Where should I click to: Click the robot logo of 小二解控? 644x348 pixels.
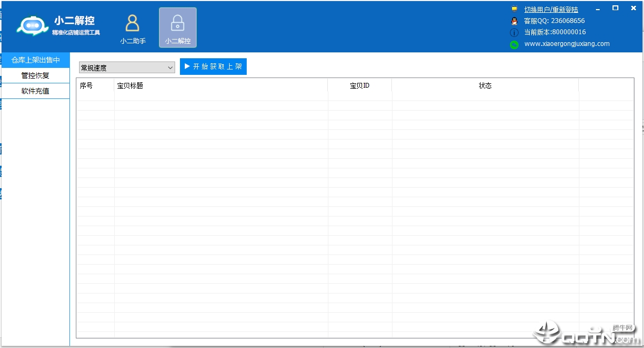tap(33, 26)
